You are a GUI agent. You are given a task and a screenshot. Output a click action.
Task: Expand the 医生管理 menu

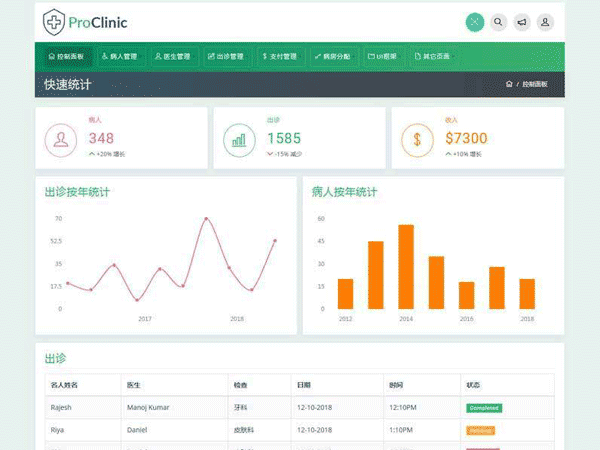pos(175,57)
